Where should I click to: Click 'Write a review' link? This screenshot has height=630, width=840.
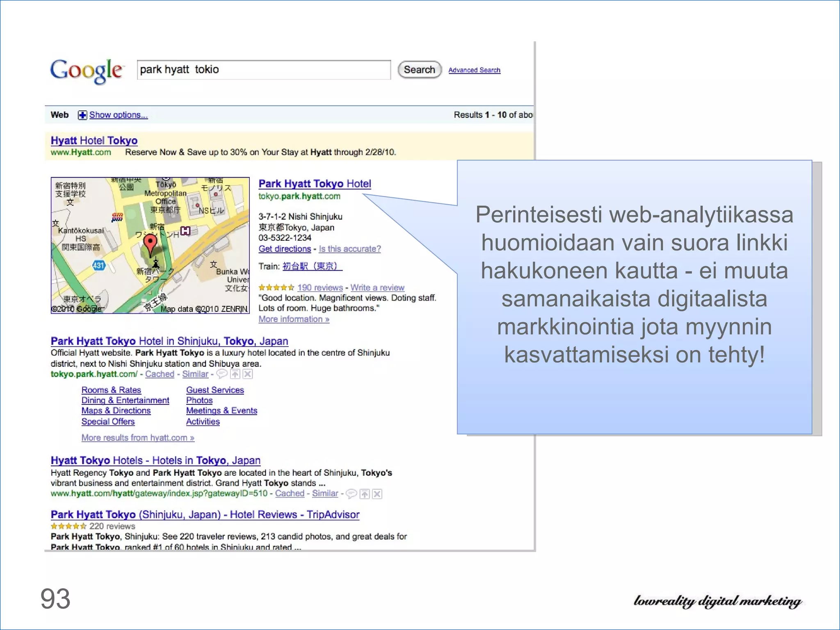(377, 288)
